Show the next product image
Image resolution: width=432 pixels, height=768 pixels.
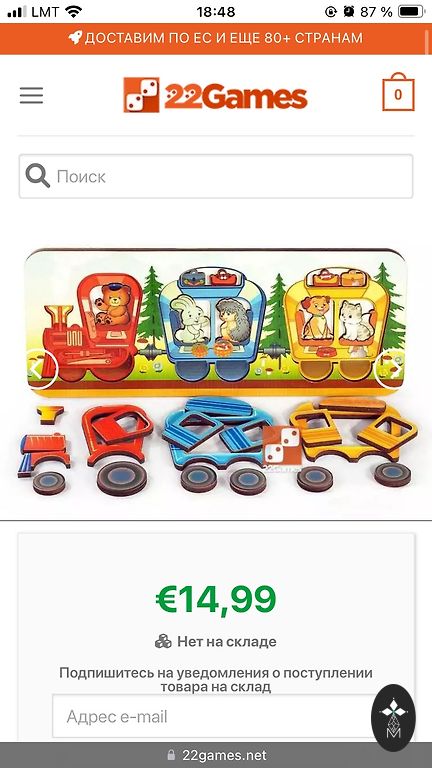pos(392,369)
